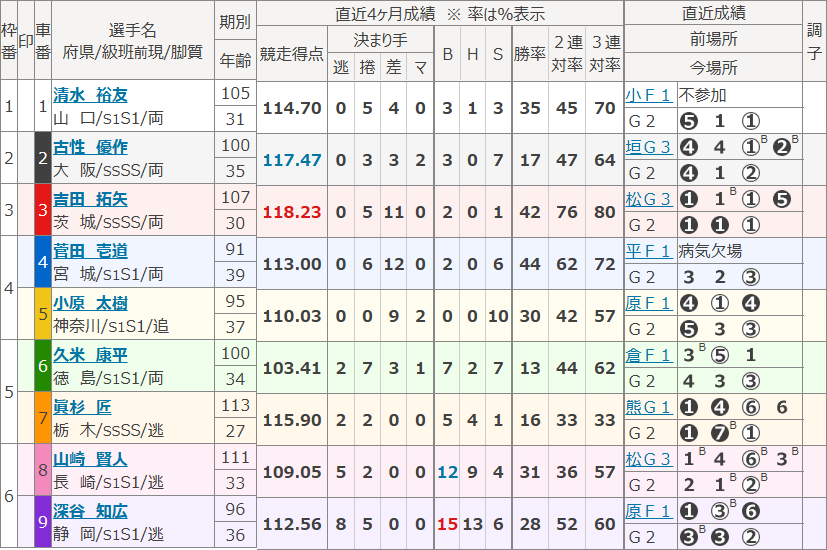This screenshot has width=827, height=550.
Task: Click the 不参加 text for 清水 裕友
Action: coord(702,95)
